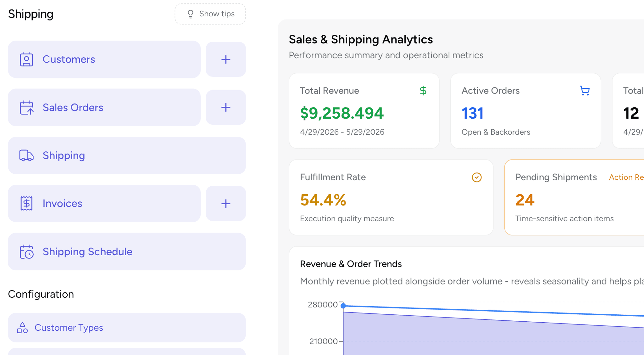Select the Active Orders value 131
The height and width of the screenshot is (355, 644).
pyautogui.click(x=472, y=113)
